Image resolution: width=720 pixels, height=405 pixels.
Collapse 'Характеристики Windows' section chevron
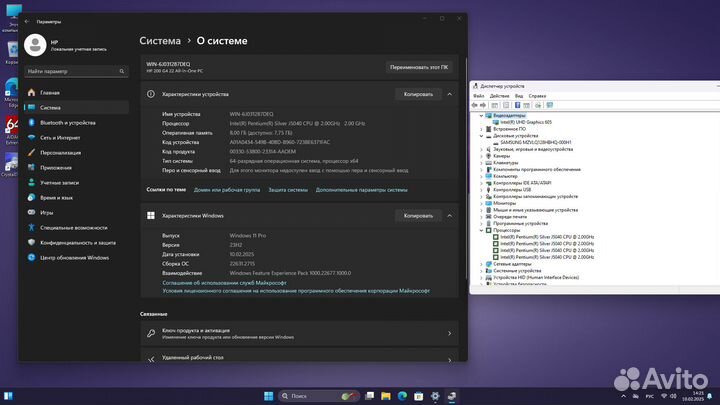click(x=450, y=215)
